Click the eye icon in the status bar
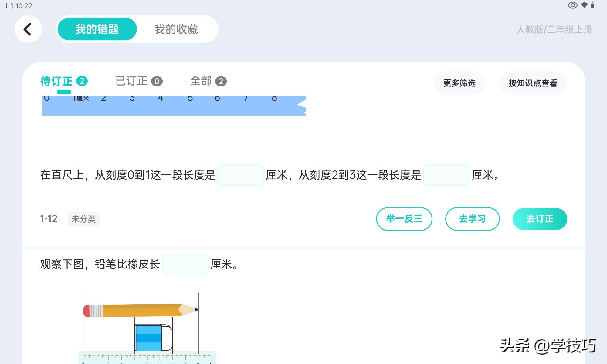 click(x=573, y=5)
